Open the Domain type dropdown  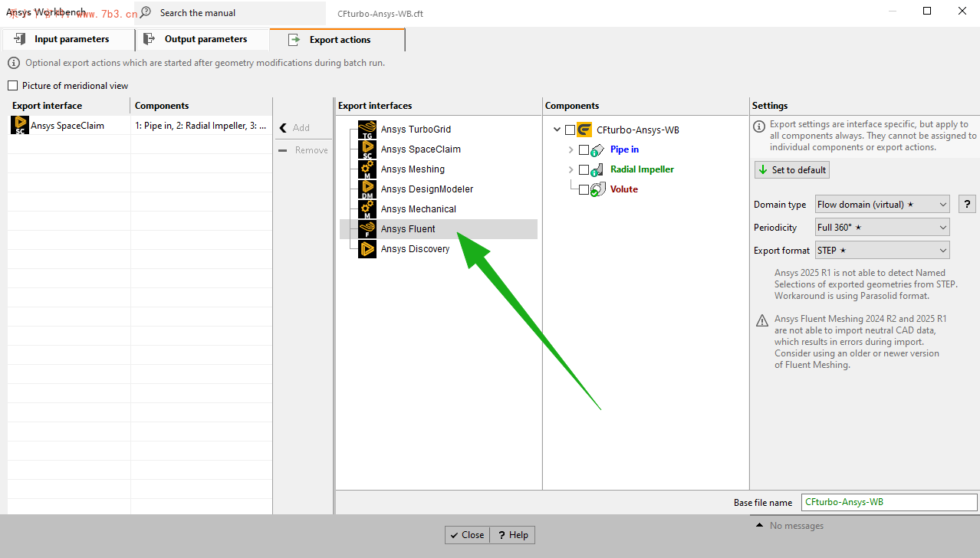coord(882,205)
